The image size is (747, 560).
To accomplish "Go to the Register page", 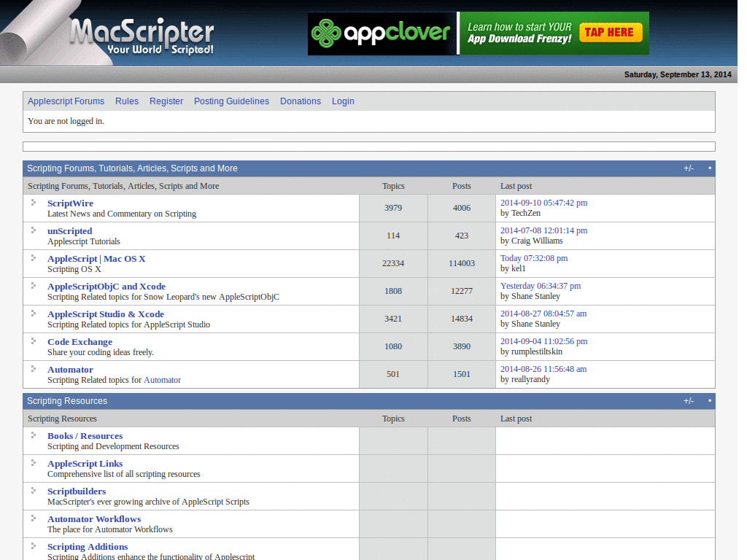I will click(x=166, y=101).
